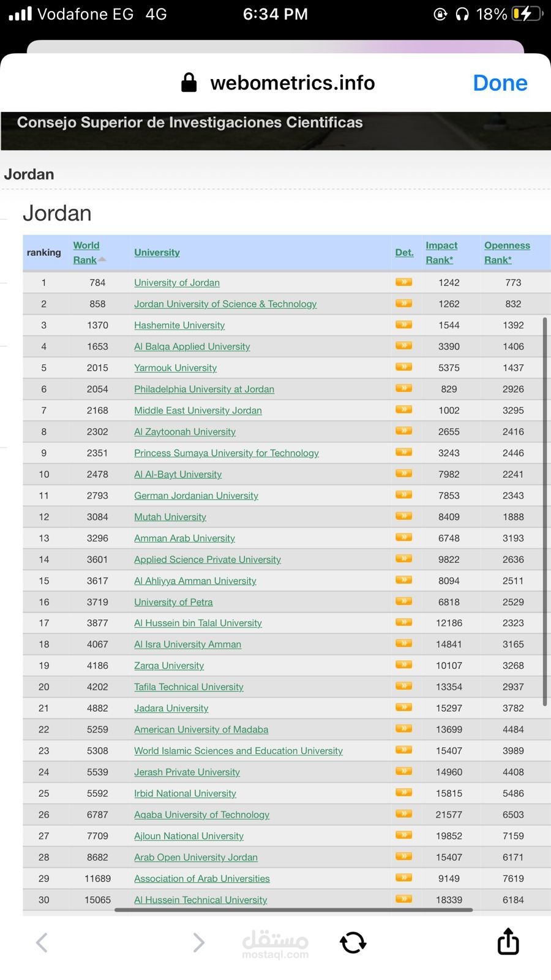This screenshot has width=551, height=980.
Task: Open University of Petra link
Action: pyautogui.click(x=174, y=602)
